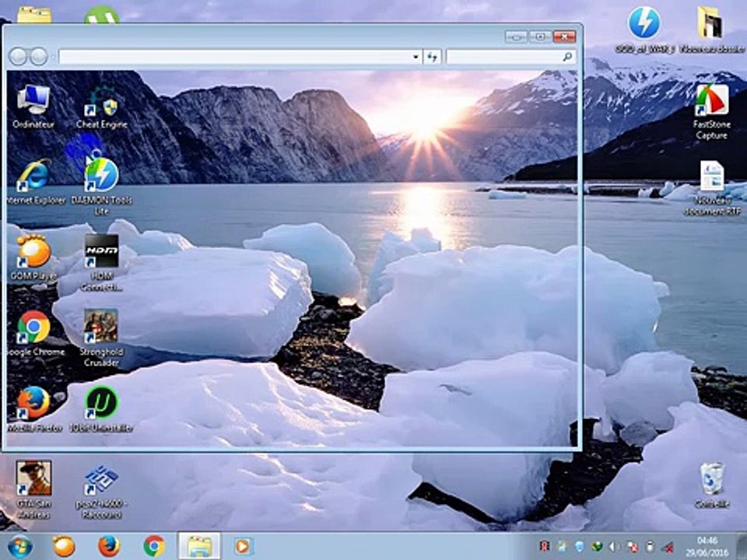Select the GTA San Andreas shortcut

pos(33,489)
